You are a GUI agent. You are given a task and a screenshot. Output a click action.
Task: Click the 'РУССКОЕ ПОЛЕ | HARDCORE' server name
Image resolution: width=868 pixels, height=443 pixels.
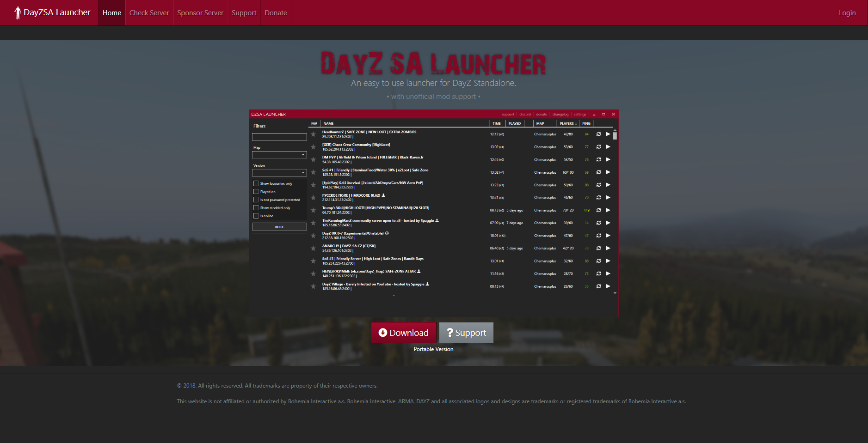point(351,195)
